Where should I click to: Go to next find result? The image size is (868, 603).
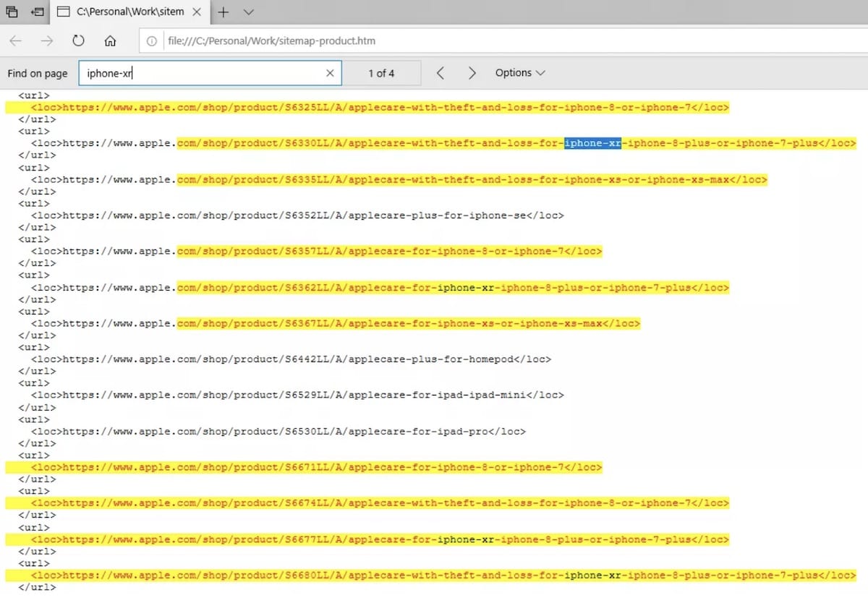tap(472, 73)
